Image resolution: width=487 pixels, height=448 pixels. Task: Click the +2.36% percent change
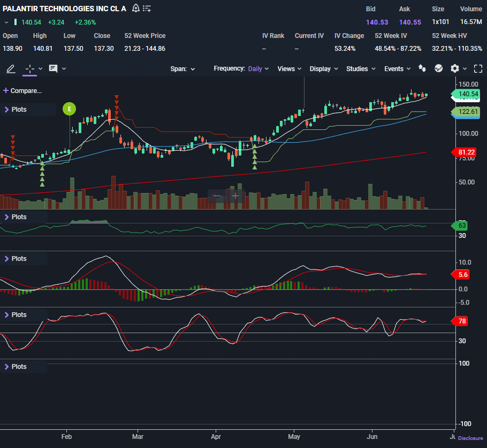[85, 22]
